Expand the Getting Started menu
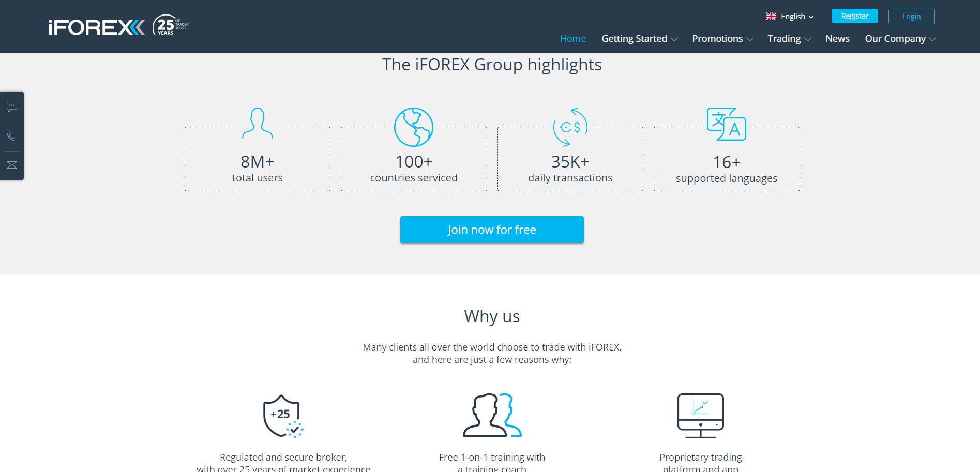The width and height of the screenshot is (980, 472). pyautogui.click(x=639, y=39)
